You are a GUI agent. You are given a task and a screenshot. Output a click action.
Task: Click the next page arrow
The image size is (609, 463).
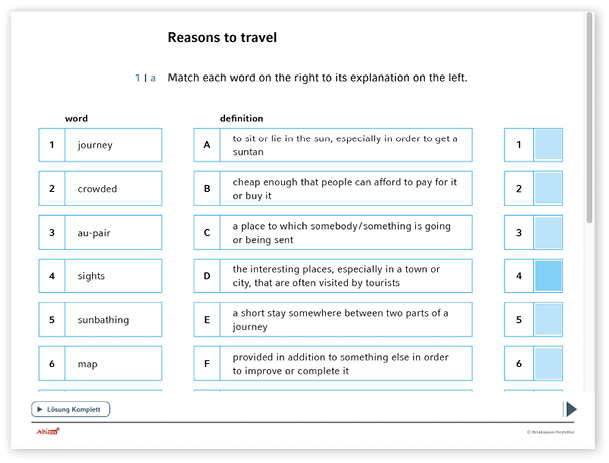570,408
